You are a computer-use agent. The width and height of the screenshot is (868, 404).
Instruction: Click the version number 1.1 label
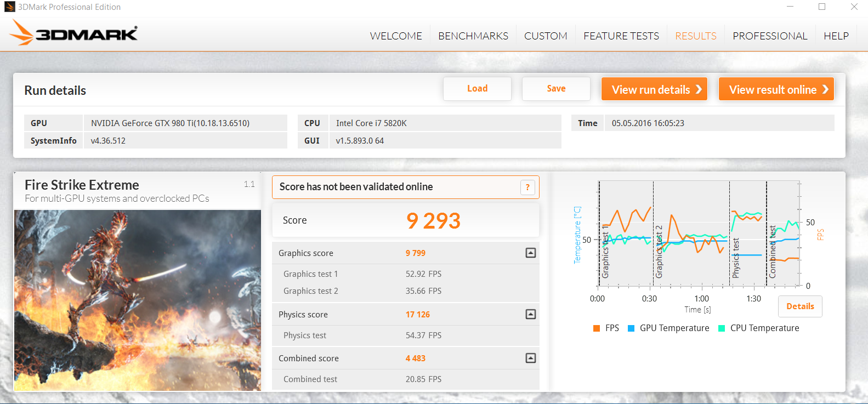coord(249,184)
